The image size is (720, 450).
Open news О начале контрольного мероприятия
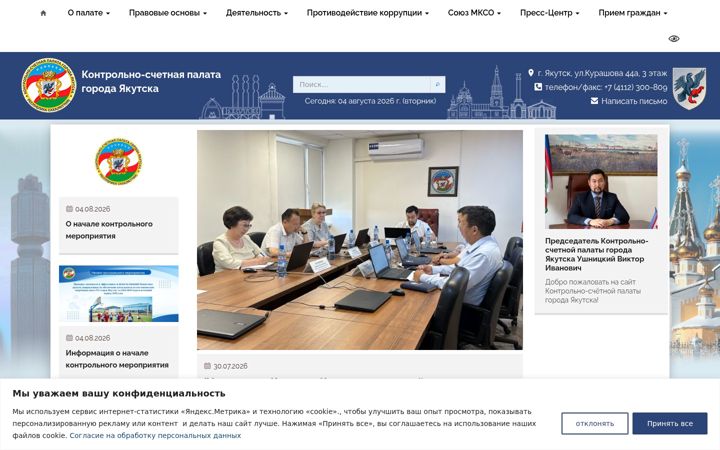109,230
